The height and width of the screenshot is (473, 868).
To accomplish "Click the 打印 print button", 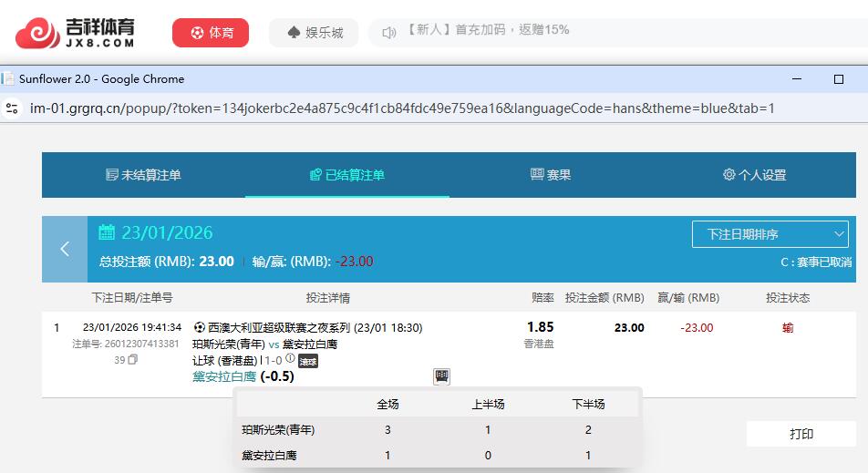I will pos(801,434).
